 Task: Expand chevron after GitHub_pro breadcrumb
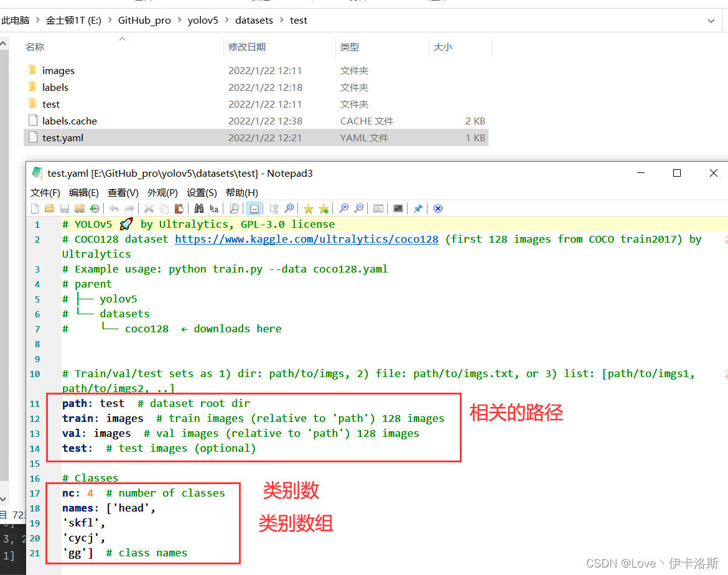pyautogui.click(x=179, y=20)
